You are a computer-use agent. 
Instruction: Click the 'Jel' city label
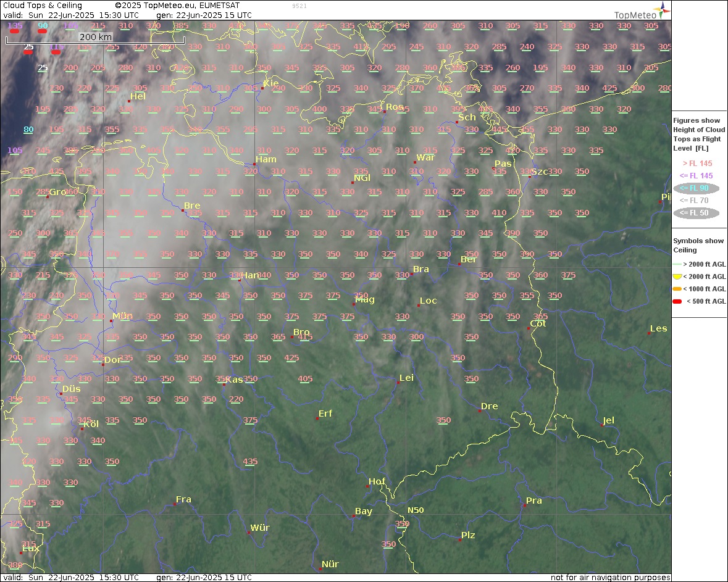click(x=609, y=420)
